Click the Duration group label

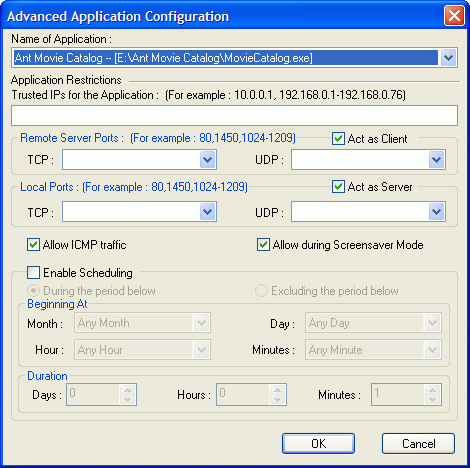click(47, 376)
